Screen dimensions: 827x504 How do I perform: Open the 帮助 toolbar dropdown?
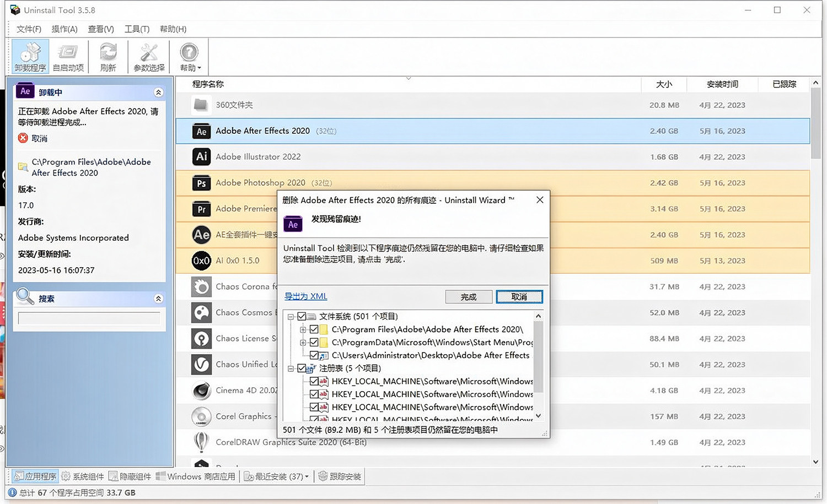click(190, 56)
